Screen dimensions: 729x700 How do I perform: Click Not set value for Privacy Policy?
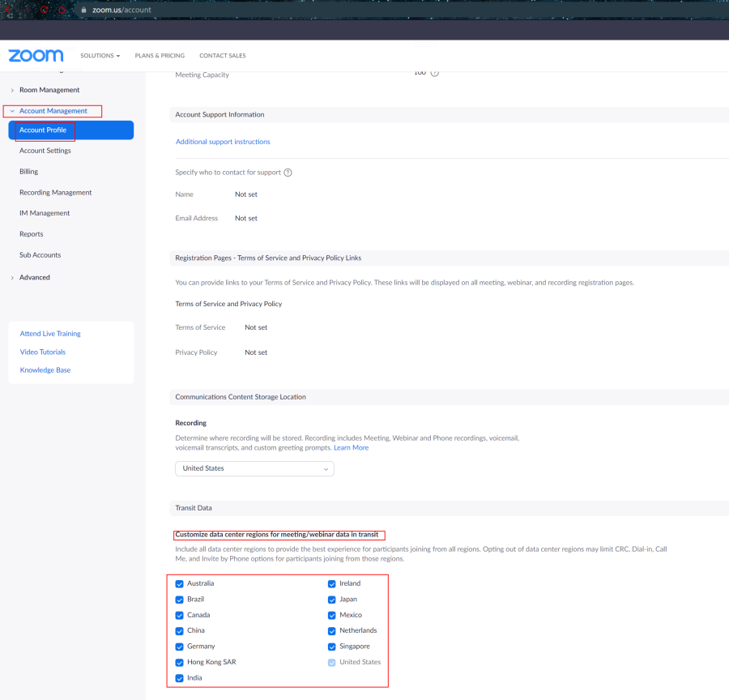pyautogui.click(x=256, y=352)
